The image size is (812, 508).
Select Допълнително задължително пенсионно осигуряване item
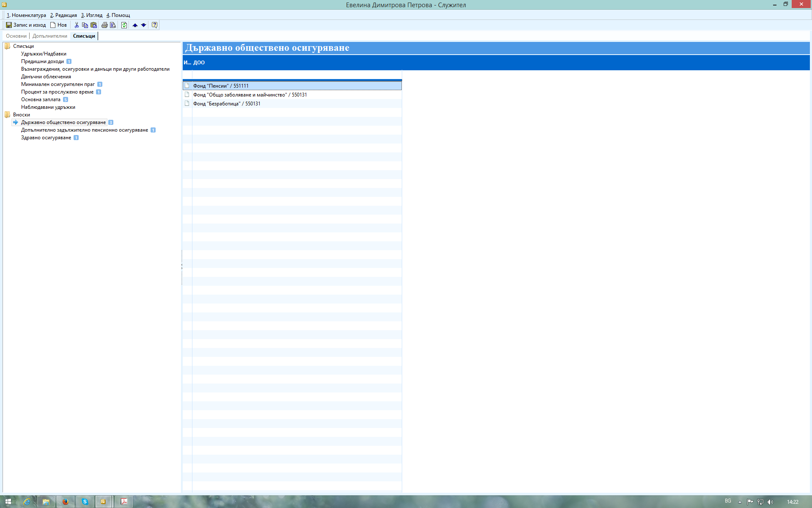click(x=85, y=130)
